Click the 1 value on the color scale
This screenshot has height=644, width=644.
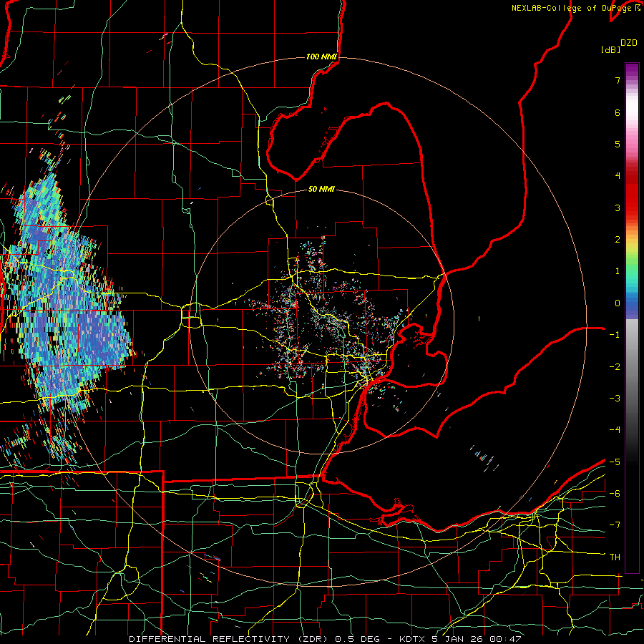point(618,271)
